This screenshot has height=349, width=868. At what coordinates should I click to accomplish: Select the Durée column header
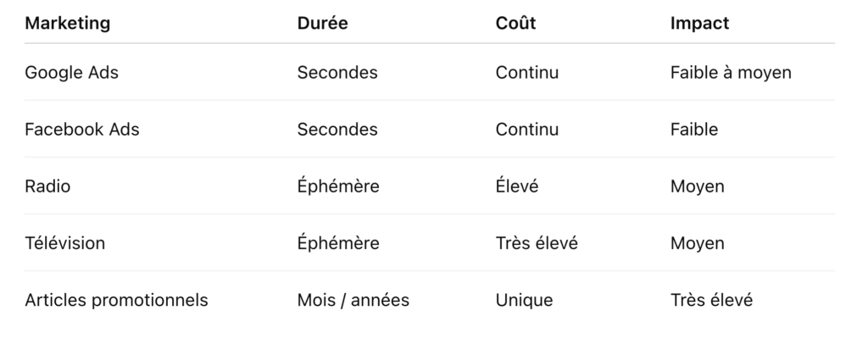322,24
